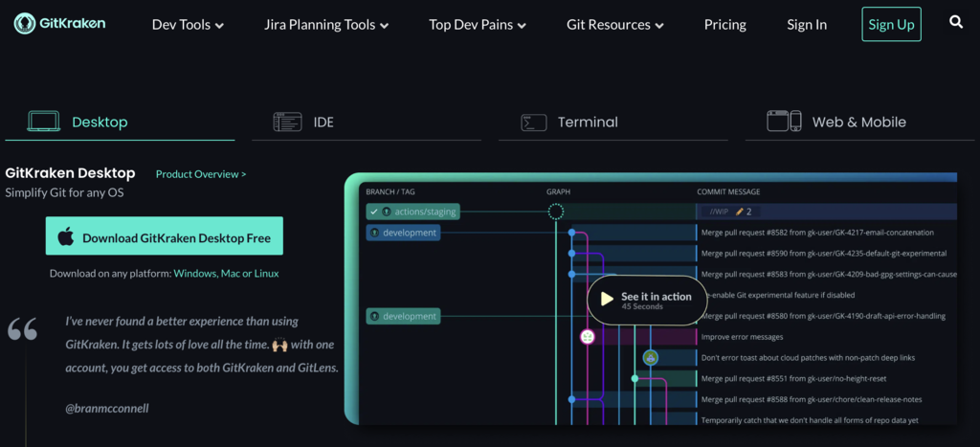The height and width of the screenshot is (447, 980).
Task: Open the search magnifier icon
Action: tap(956, 22)
